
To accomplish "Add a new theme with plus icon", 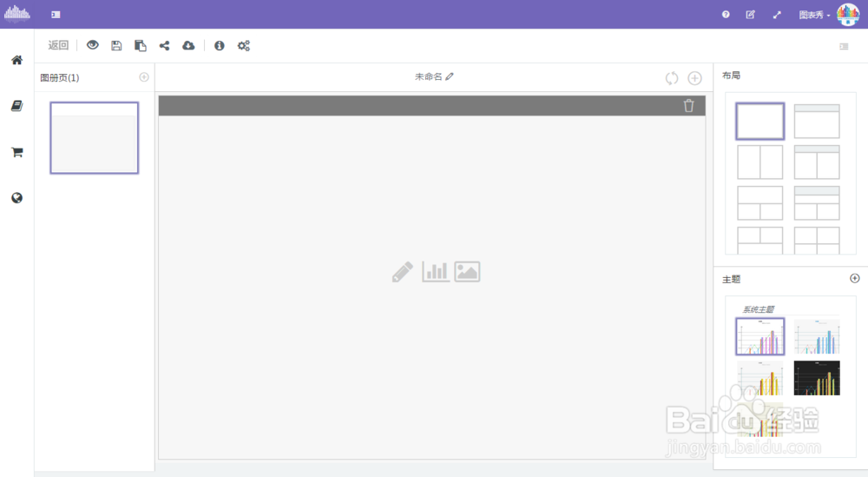I will [x=855, y=278].
